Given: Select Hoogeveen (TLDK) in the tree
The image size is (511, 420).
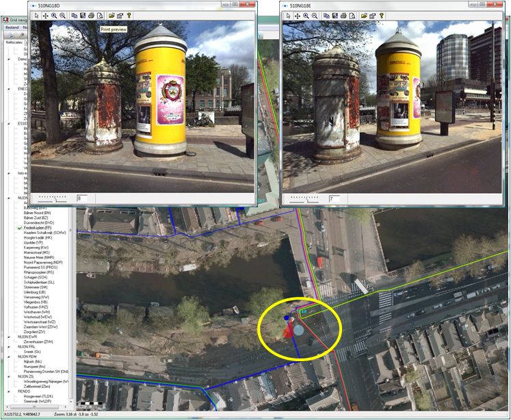Looking at the screenshot, I should click(x=40, y=397).
